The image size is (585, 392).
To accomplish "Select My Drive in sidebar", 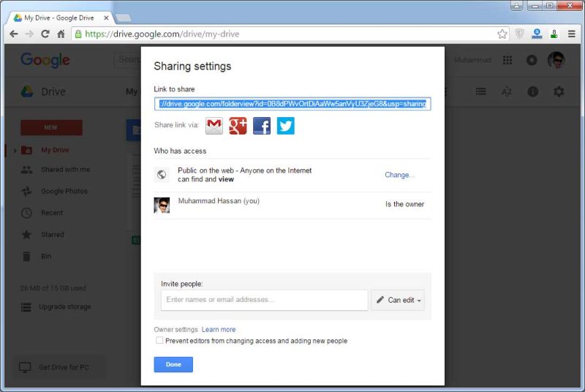I will (x=55, y=150).
